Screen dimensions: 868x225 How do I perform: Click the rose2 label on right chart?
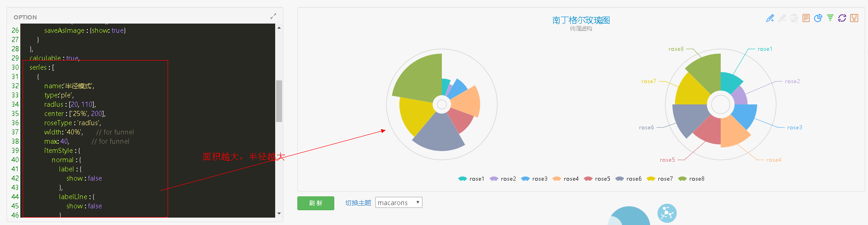pos(792,81)
